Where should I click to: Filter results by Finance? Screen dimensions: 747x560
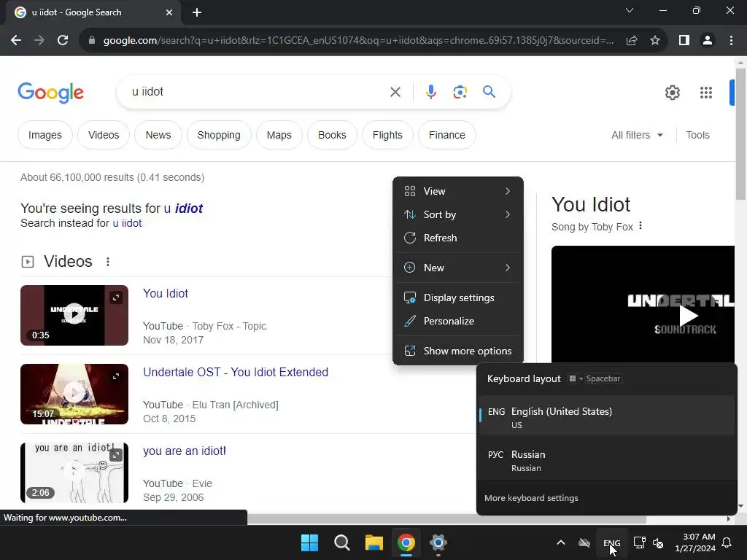[x=447, y=135]
